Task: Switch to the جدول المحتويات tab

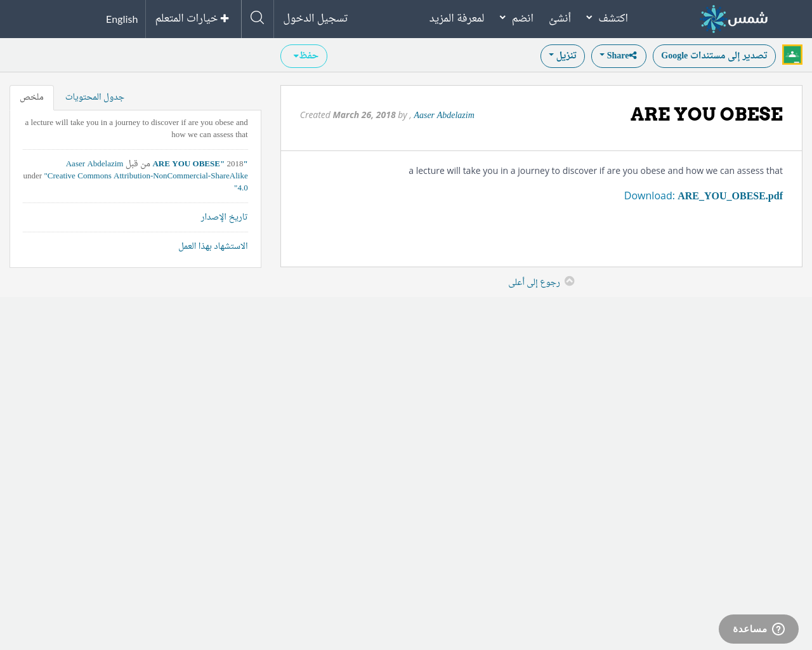Action: pos(95,97)
